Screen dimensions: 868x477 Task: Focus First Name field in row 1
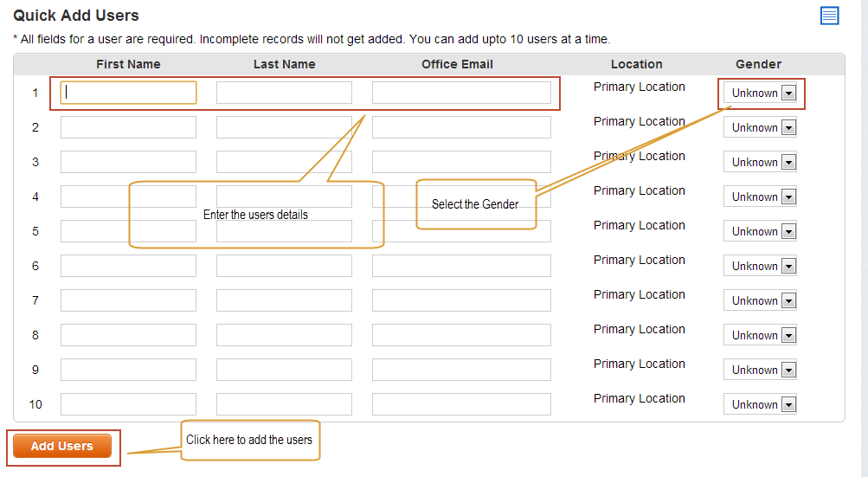128,93
